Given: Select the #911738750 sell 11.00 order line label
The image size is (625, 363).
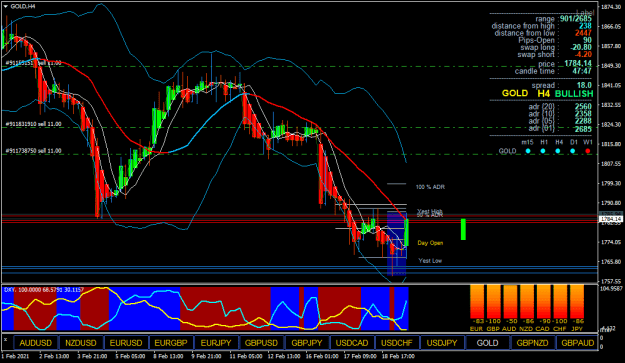Looking at the screenshot, I should pos(33,151).
